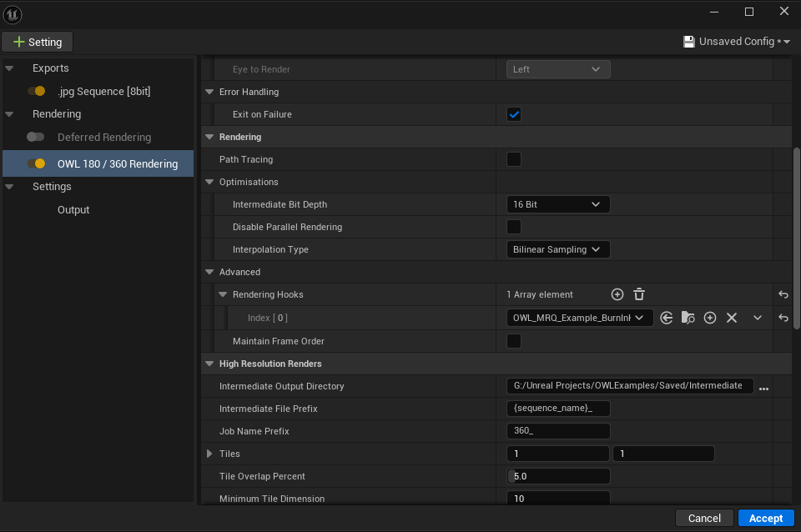Click the Tile Overlap Percent slider field

click(x=558, y=476)
